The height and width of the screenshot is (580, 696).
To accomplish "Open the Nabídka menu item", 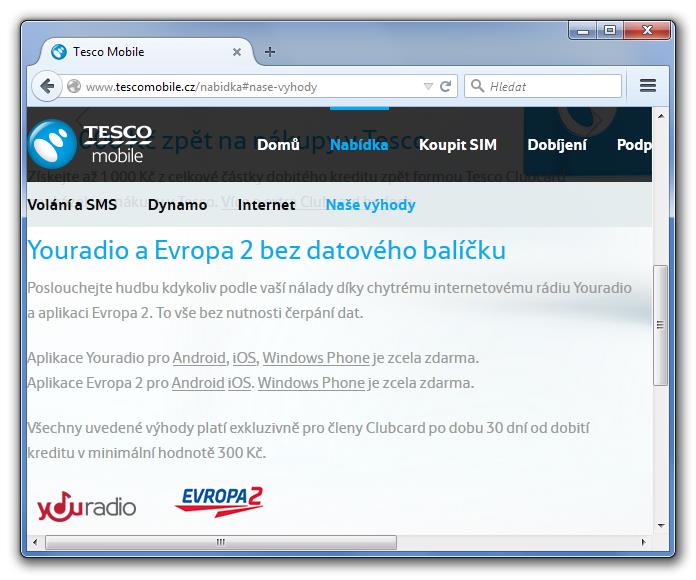I will (359, 145).
